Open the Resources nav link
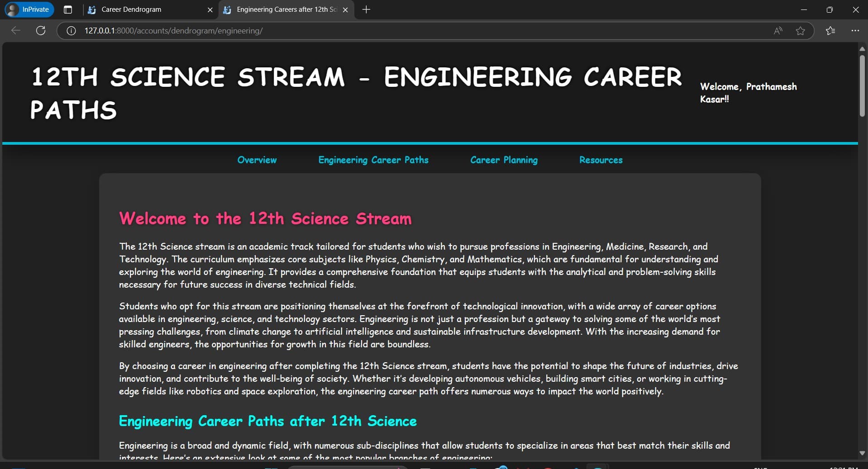The height and width of the screenshot is (469, 868). [x=601, y=160]
